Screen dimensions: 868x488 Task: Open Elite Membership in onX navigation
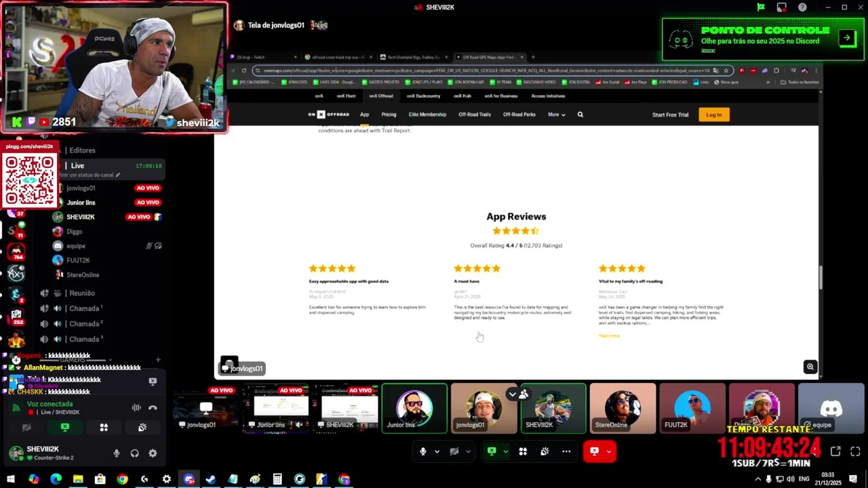click(427, 115)
